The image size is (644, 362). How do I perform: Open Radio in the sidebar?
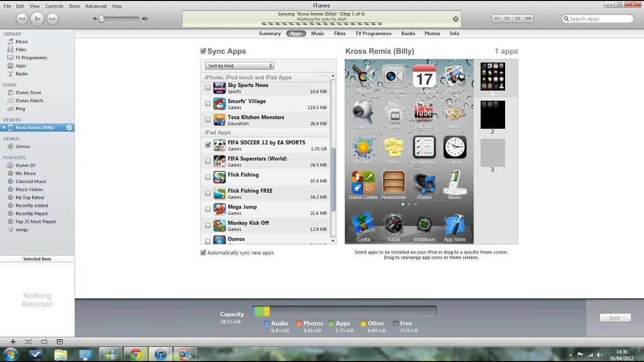(22, 74)
